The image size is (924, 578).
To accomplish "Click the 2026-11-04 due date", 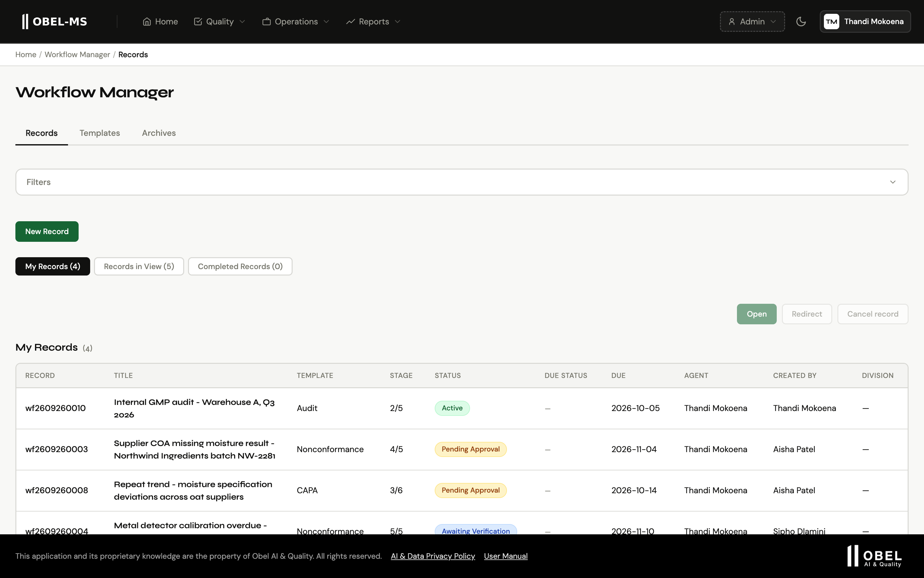I will [x=634, y=449].
